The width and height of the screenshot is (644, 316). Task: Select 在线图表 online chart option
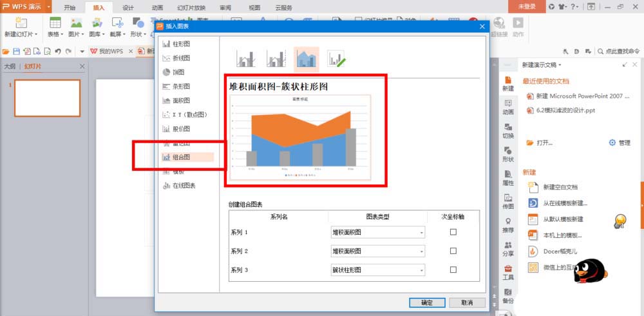[x=179, y=186]
